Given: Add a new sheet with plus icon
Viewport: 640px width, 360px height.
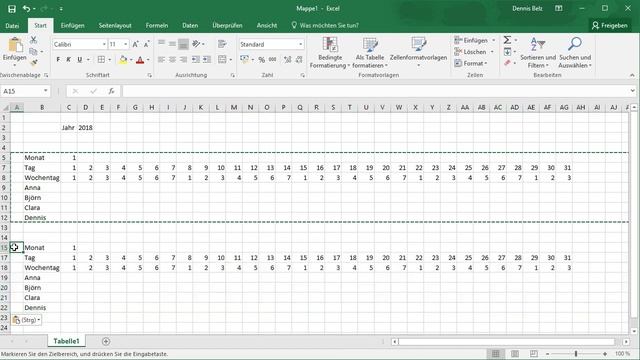Looking at the screenshot, I should click(x=106, y=341).
